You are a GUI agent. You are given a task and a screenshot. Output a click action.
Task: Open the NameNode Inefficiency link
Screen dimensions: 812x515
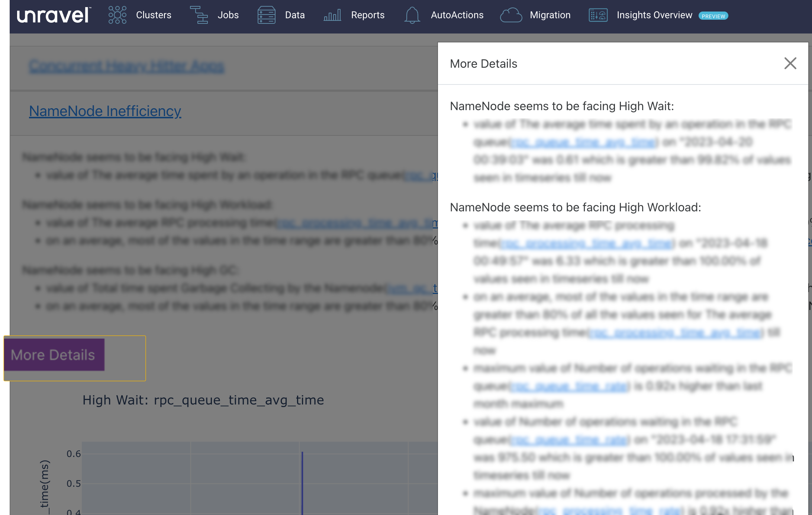pyautogui.click(x=105, y=111)
